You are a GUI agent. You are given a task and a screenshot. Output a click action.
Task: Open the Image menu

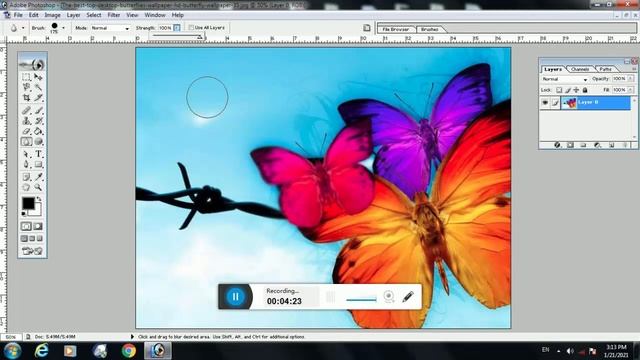[x=52, y=15]
